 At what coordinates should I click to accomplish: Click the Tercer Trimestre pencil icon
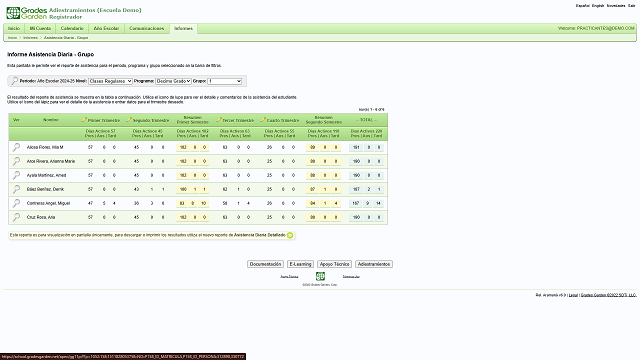coord(219,120)
